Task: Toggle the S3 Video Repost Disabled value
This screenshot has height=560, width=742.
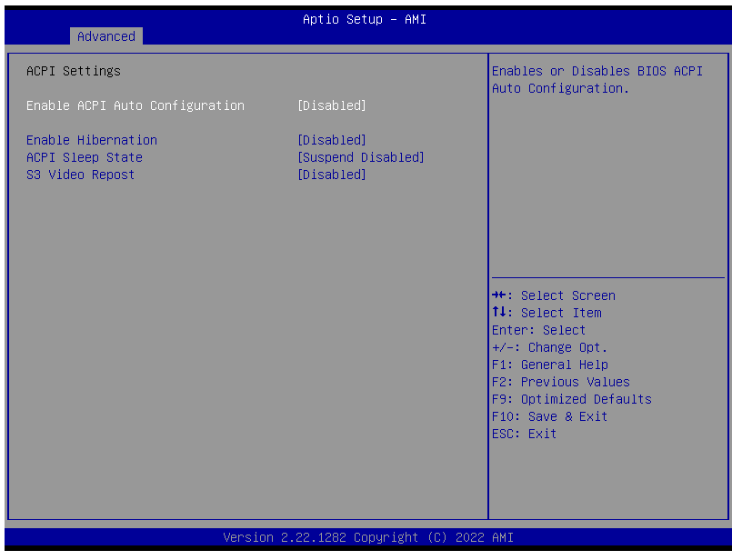Action: point(332,175)
